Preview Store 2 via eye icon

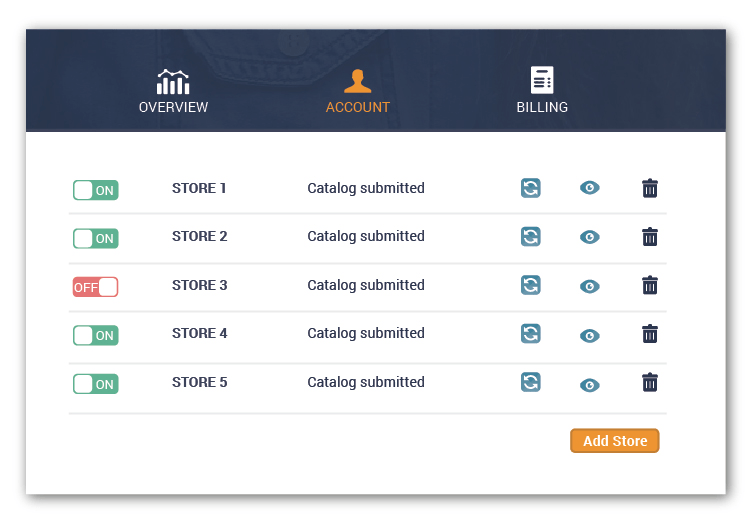coord(590,237)
